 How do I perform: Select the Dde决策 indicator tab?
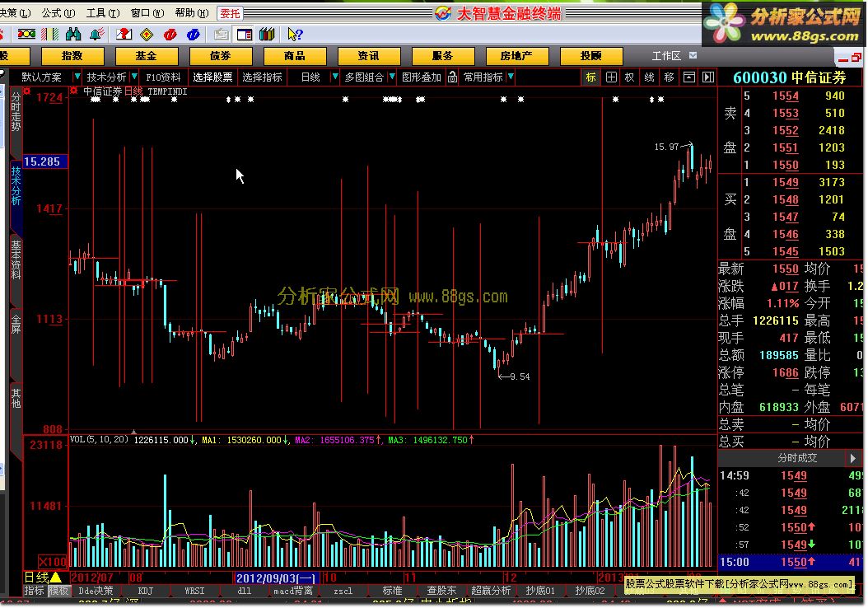pos(96,591)
